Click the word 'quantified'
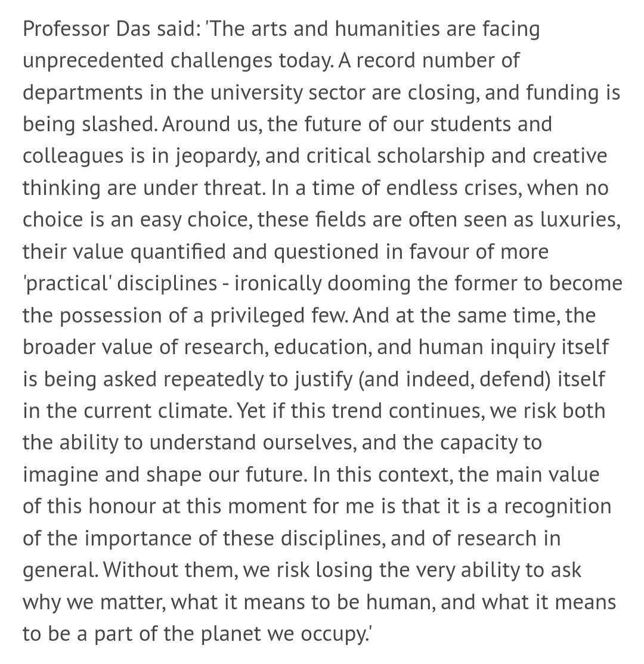The image size is (644, 664). [x=178, y=252]
